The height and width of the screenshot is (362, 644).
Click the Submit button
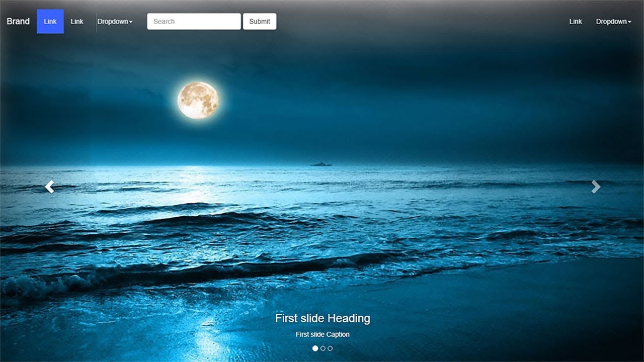click(260, 21)
